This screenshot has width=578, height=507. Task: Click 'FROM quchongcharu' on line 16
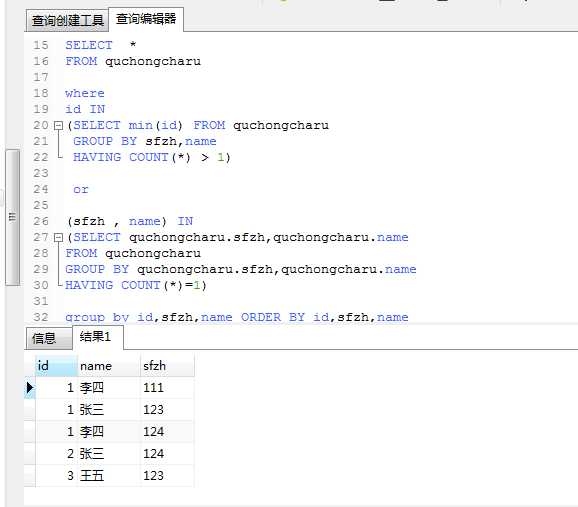(x=133, y=61)
